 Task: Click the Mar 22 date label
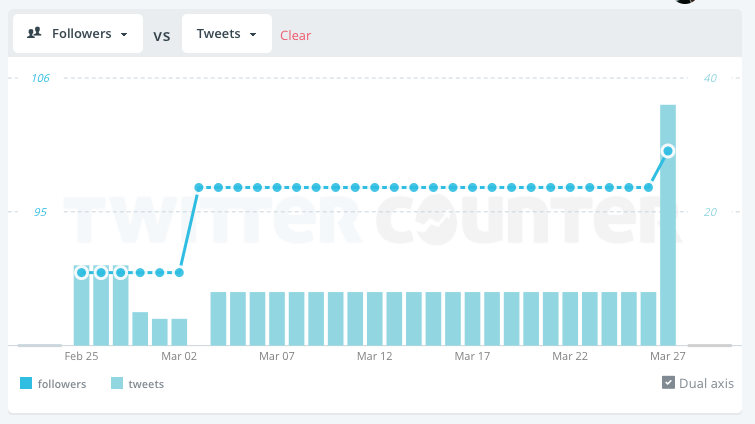(569, 356)
